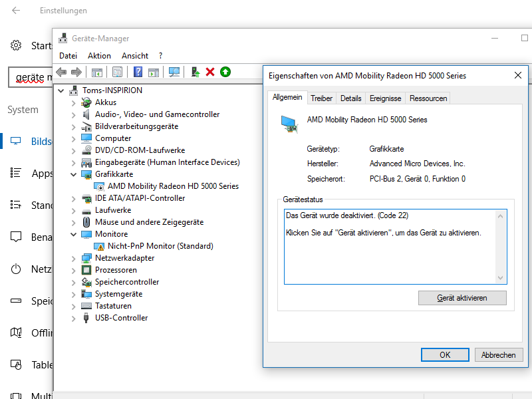
Task: Click the Tastaturen keyboard icon
Action: click(86, 306)
